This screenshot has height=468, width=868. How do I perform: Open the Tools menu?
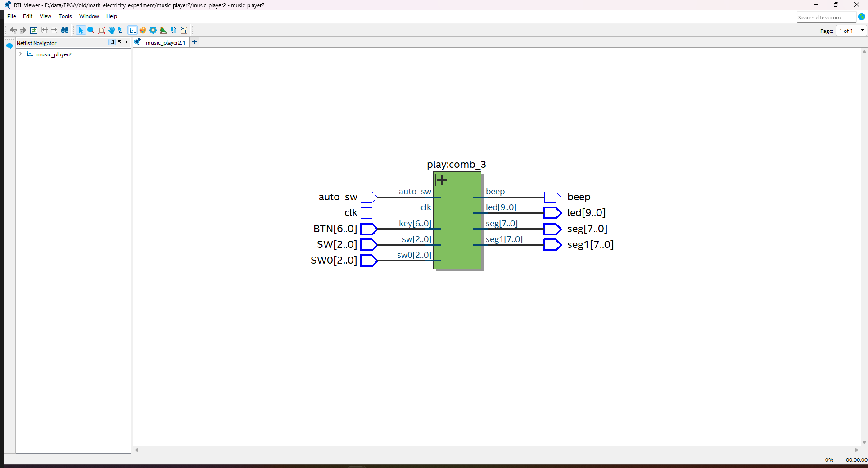(65, 16)
